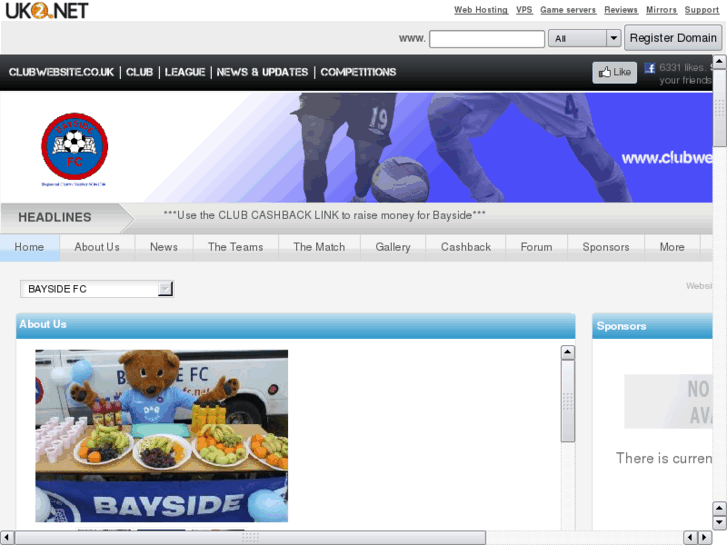
Task: Click the Register Domain button
Action: coord(673,38)
